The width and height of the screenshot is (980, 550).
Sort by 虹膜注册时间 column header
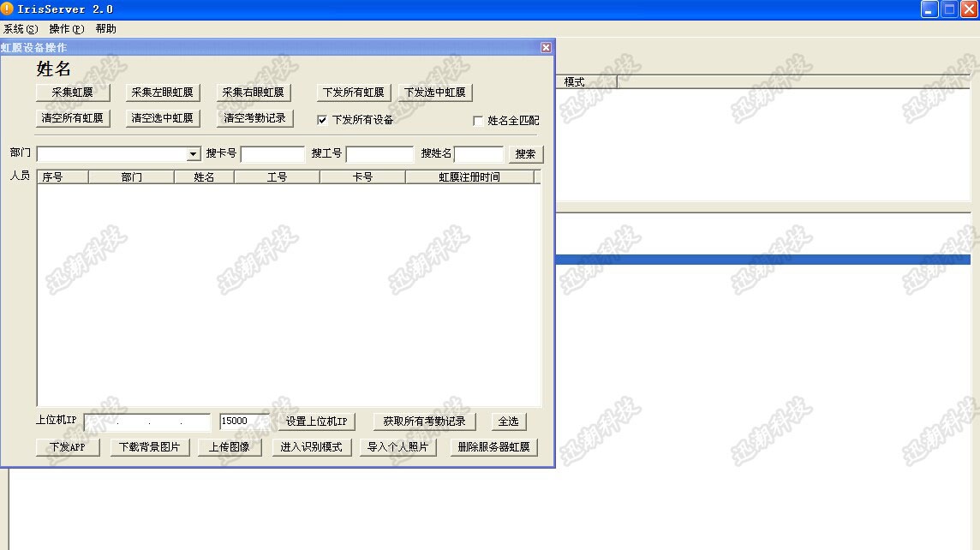[469, 177]
